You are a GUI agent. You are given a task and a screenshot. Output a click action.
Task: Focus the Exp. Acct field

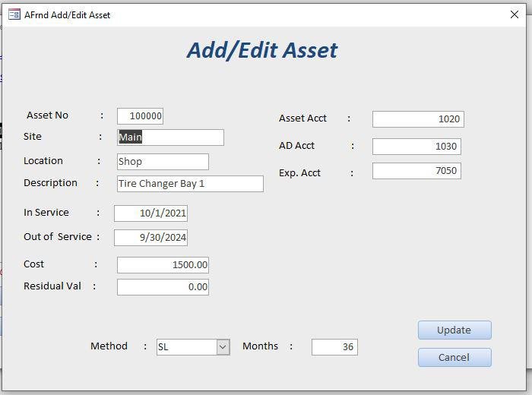[x=416, y=171]
